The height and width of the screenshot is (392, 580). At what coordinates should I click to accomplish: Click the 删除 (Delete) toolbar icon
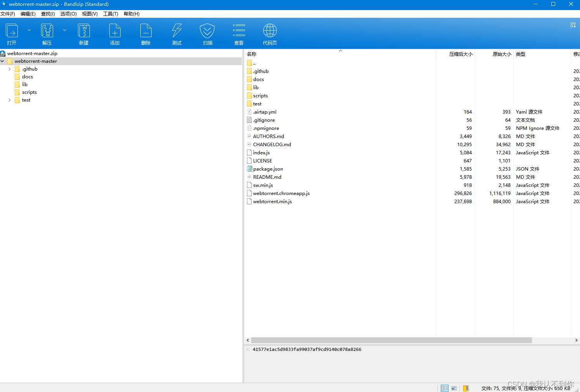146,31
